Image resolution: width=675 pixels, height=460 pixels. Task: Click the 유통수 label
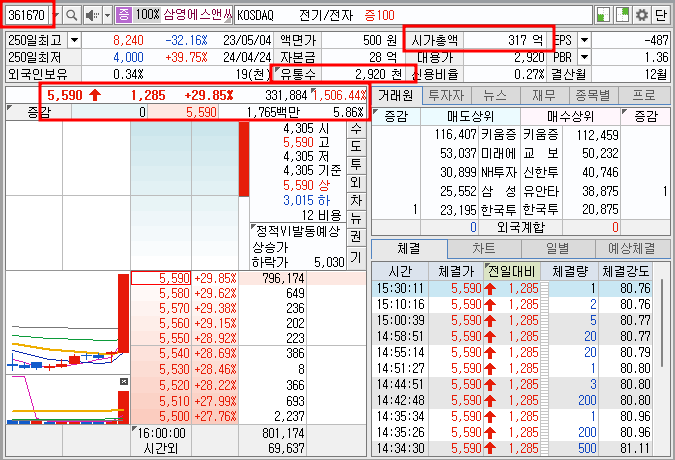tap(298, 74)
